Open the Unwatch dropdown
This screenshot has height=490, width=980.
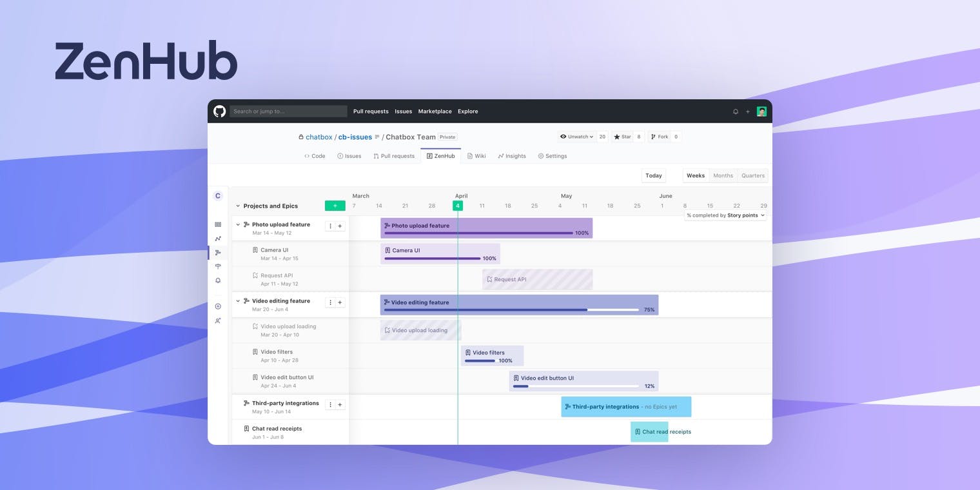[x=576, y=137]
